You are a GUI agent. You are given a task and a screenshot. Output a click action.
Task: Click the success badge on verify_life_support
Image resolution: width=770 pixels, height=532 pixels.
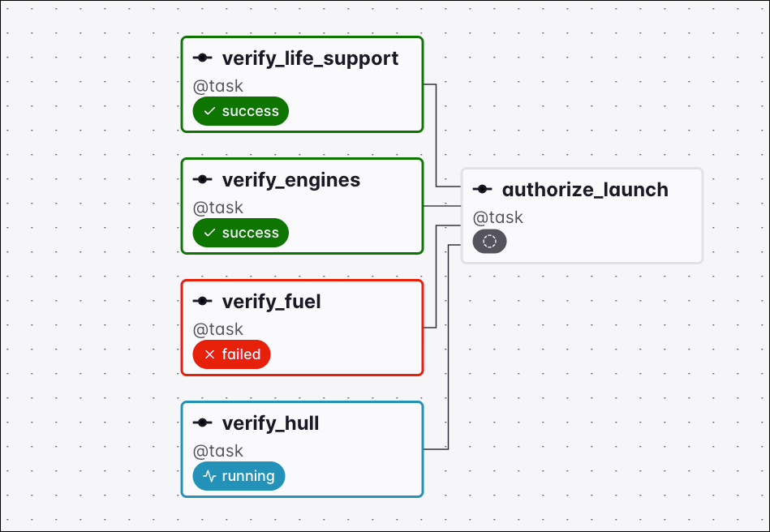tap(241, 111)
